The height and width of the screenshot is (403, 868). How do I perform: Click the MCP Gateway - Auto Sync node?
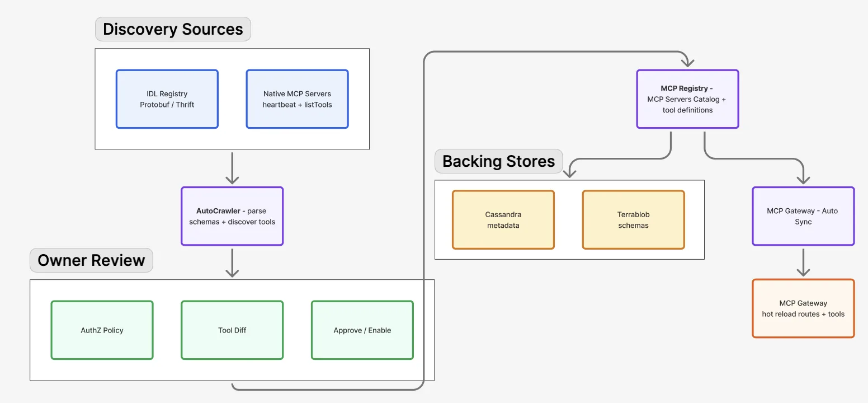(x=804, y=216)
